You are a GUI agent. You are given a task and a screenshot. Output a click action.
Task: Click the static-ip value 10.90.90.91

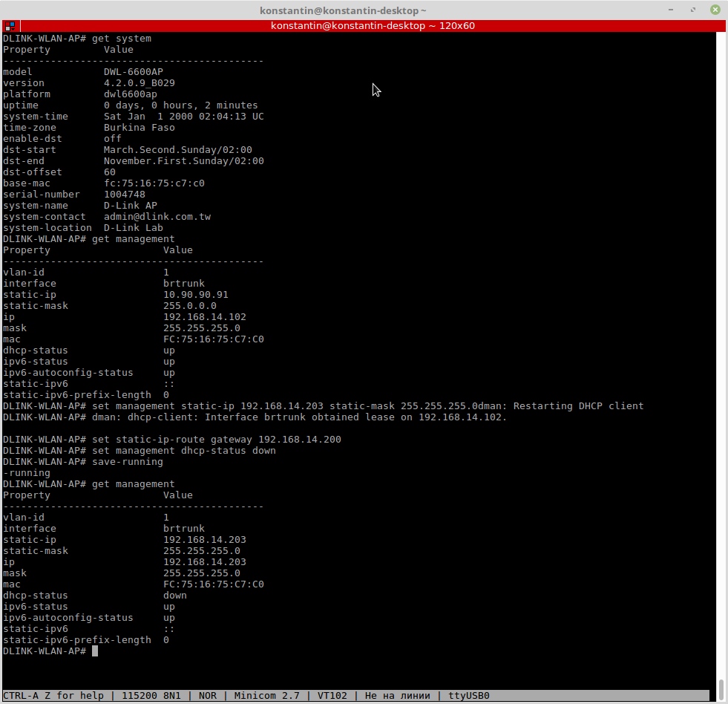click(x=195, y=295)
